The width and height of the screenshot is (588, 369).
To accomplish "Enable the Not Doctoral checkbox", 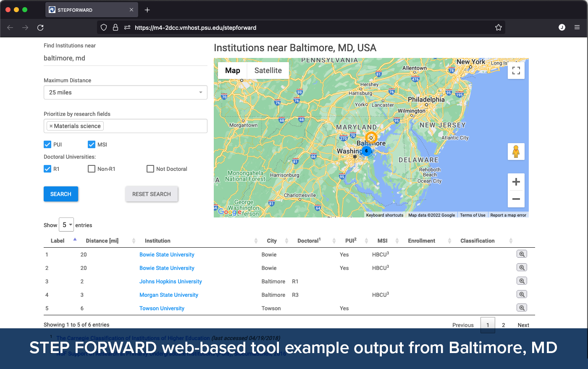I will 150,169.
